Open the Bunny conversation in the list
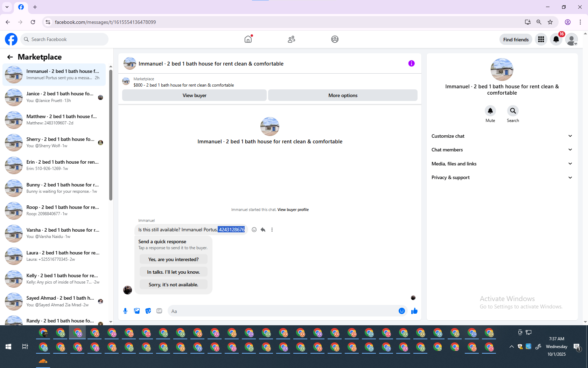This screenshot has width=588, height=368. click(x=54, y=188)
